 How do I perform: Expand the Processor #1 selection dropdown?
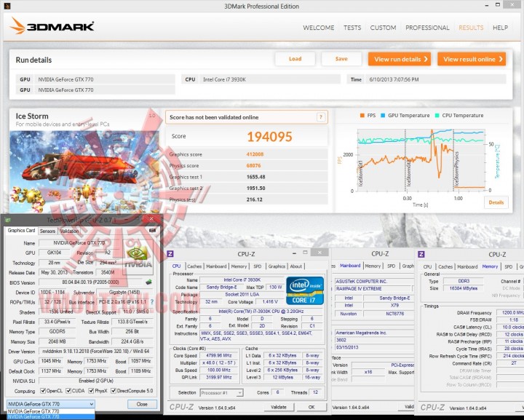click(x=221, y=392)
